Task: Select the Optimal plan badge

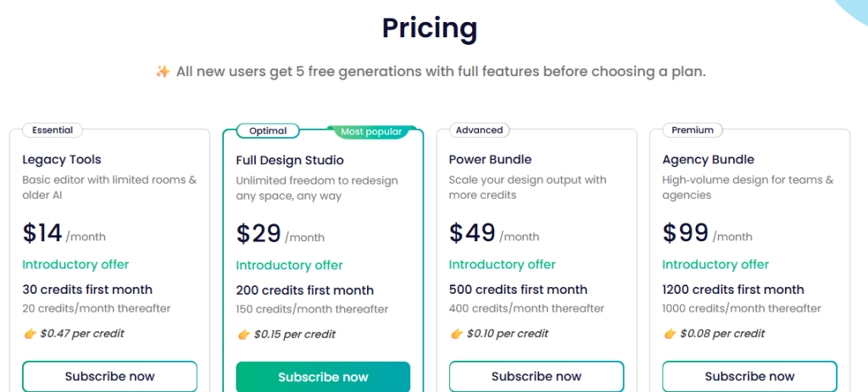Action: pyautogui.click(x=268, y=131)
